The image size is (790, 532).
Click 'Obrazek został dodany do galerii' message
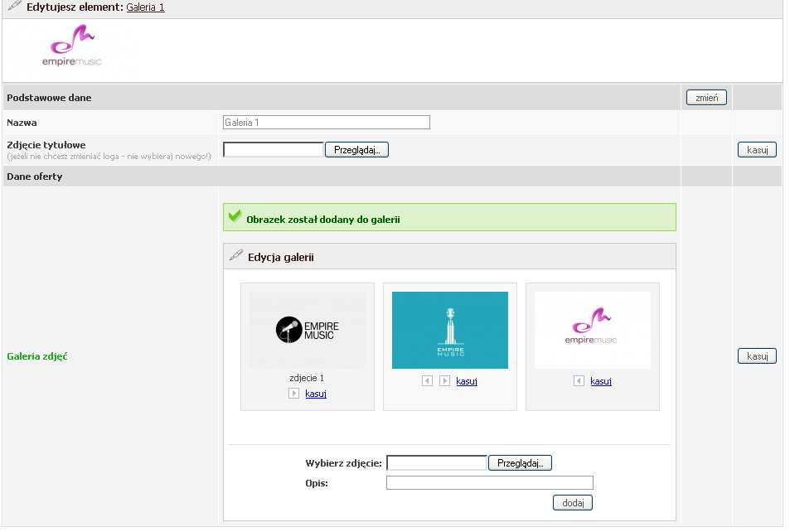click(323, 220)
